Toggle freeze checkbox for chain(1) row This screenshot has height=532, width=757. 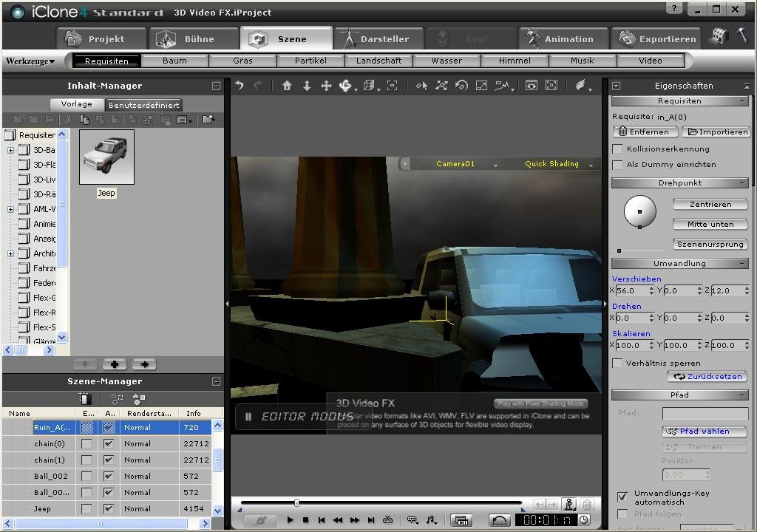86,460
